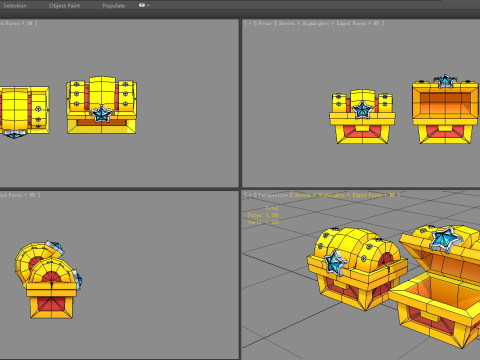Expand the ribbon display dropdown arrow

pos(148,6)
